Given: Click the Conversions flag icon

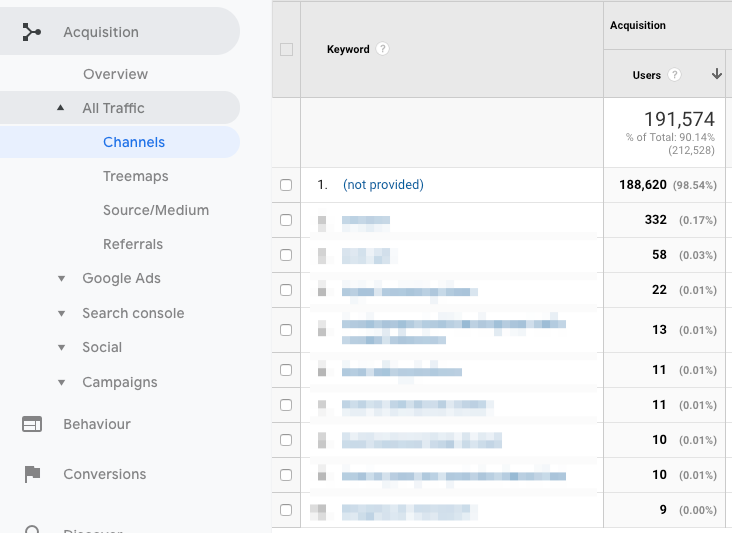Looking at the screenshot, I should pyautogui.click(x=32, y=474).
